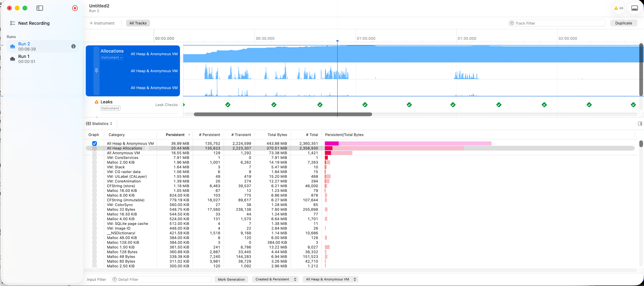This screenshot has width=644, height=286.
Task: Open the warnings indicator showing 68
Action: click(x=619, y=8)
